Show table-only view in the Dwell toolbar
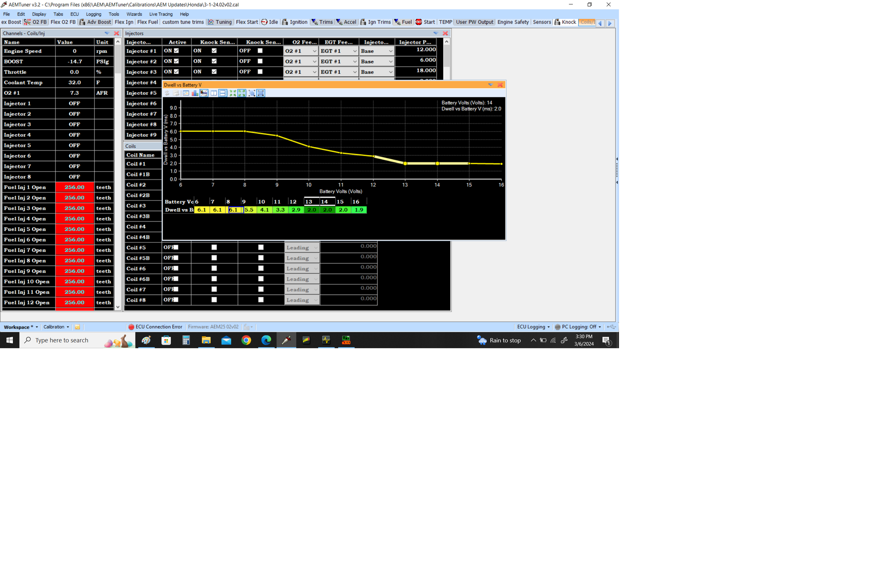 pos(186,93)
